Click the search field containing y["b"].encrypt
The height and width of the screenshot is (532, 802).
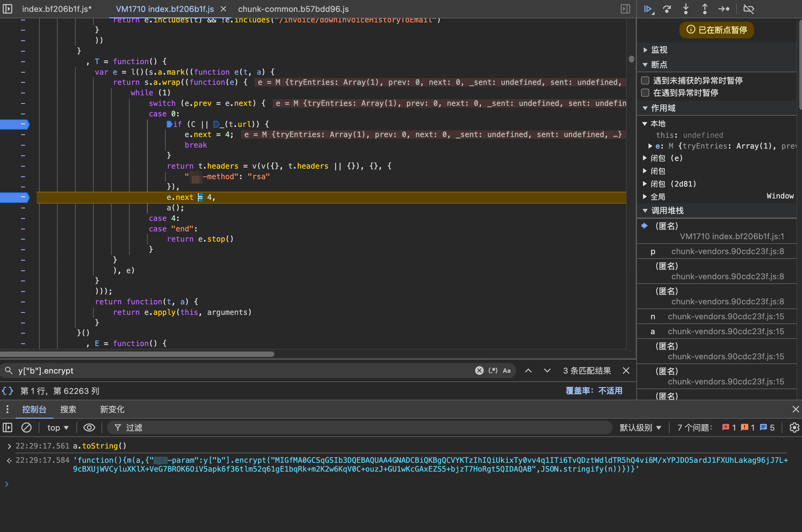[x=244, y=370]
